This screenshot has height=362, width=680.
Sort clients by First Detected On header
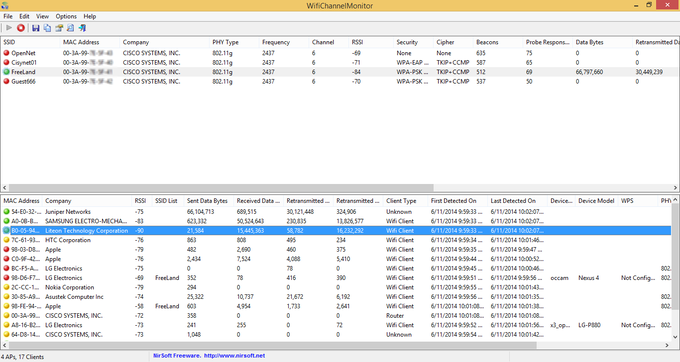458,201
